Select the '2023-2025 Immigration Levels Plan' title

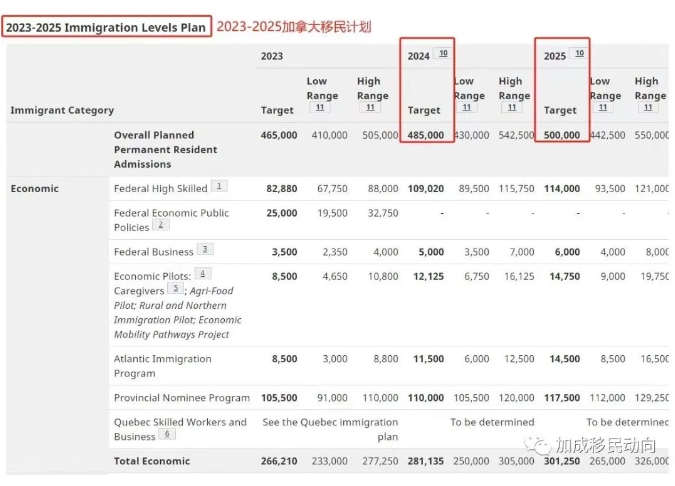tap(106, 28)
